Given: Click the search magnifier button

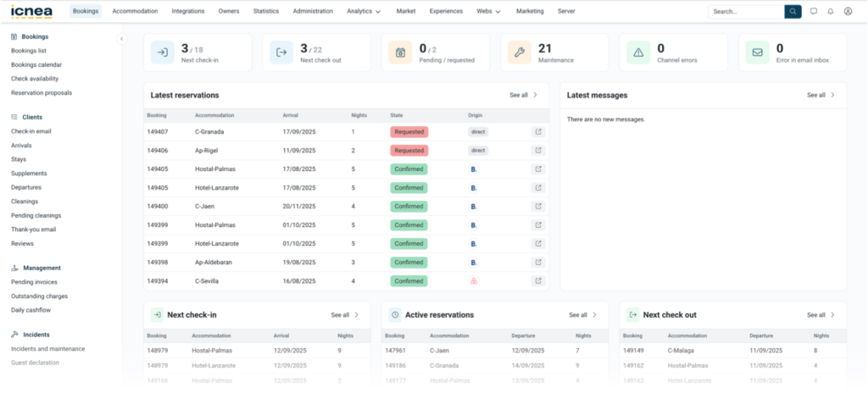Looking at the screenshot, I should [x=793, y=12].
